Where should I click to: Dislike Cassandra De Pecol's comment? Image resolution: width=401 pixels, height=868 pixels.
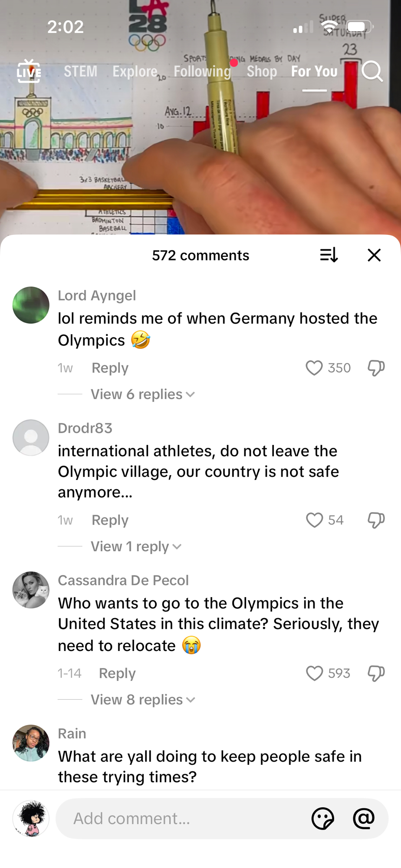[376, 673]
